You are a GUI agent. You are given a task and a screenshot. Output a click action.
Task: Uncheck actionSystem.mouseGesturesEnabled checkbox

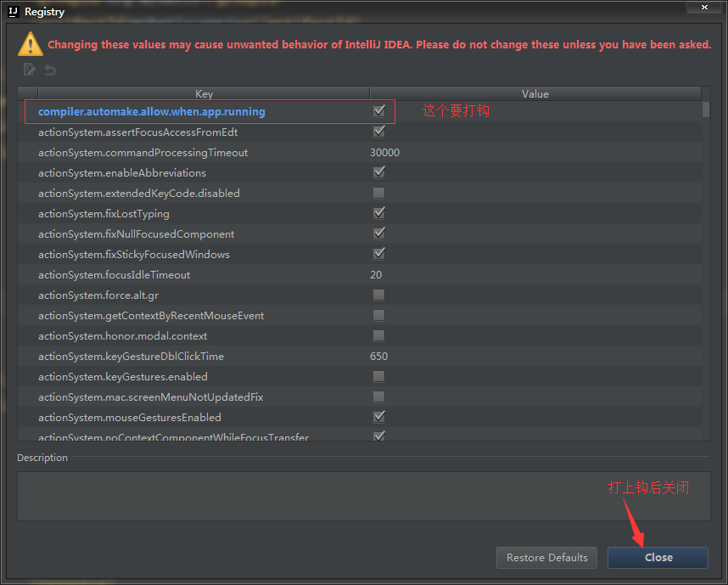click(379, 417)
